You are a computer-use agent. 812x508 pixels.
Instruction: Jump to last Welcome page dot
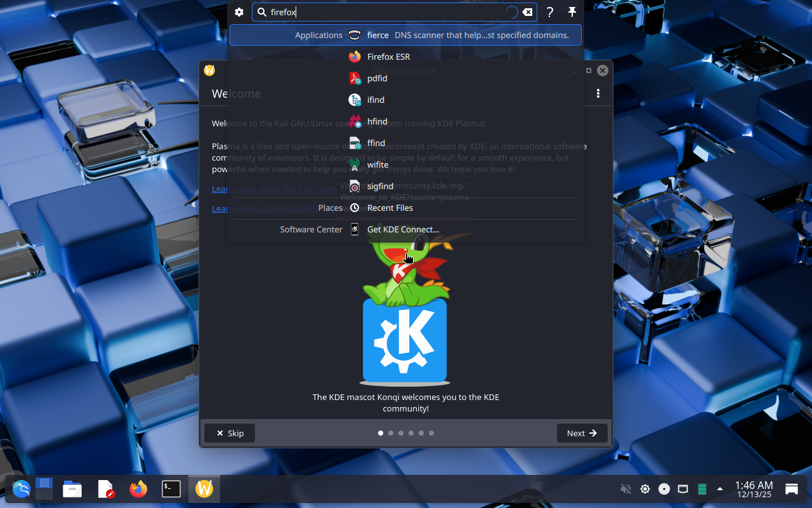pyautogui.click(x=431, y=433)
